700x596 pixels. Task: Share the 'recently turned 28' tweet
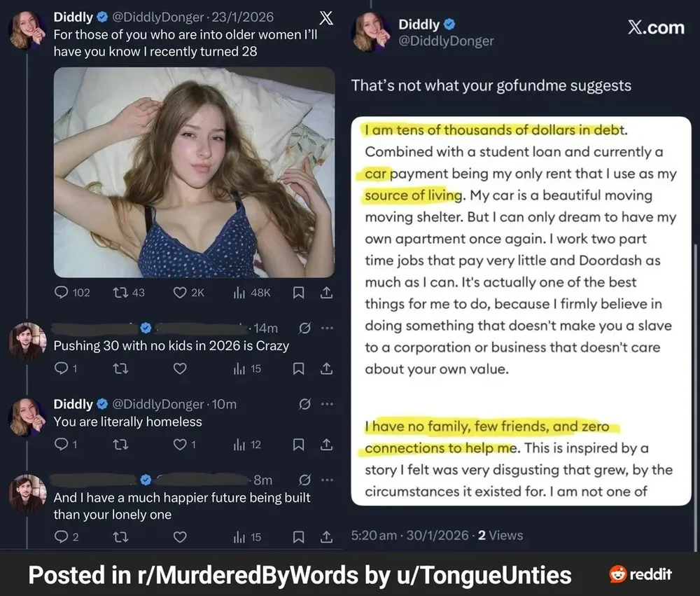click(325, 293)
